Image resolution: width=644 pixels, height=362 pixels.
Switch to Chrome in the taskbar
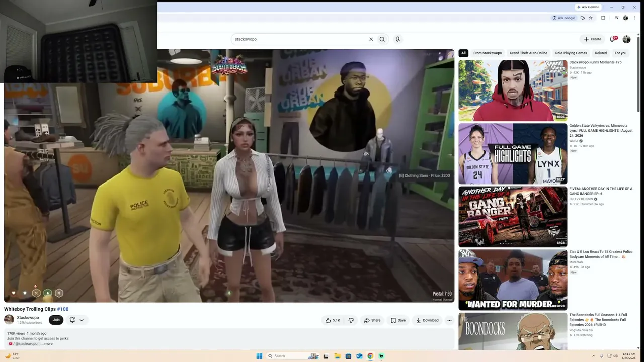[370, 356]
